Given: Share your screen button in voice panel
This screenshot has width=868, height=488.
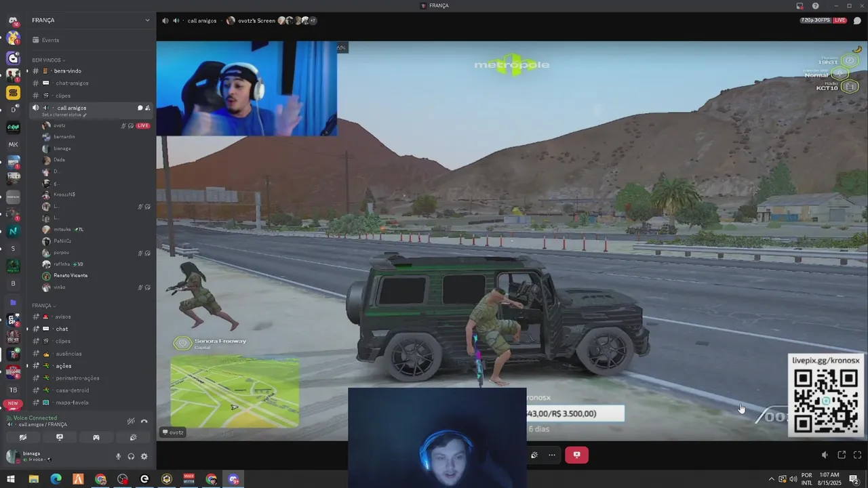Looking at the screenshot, I should pos(60,437).
